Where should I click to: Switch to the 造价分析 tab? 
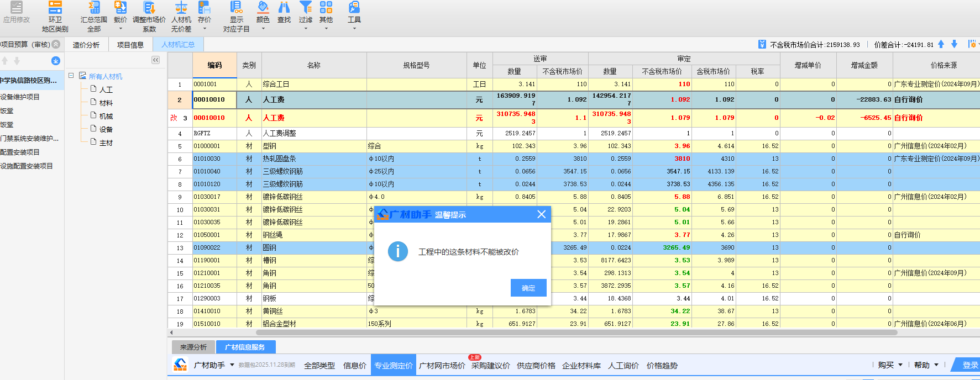click(x=86, y=45)
